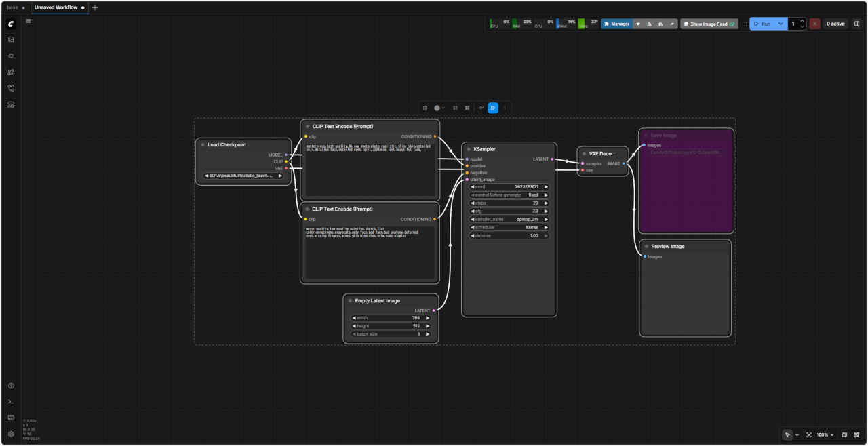The image size is (868, 446).
Task: Toggle the minimap icon at bottom right
Action: (x=844, y=434)
